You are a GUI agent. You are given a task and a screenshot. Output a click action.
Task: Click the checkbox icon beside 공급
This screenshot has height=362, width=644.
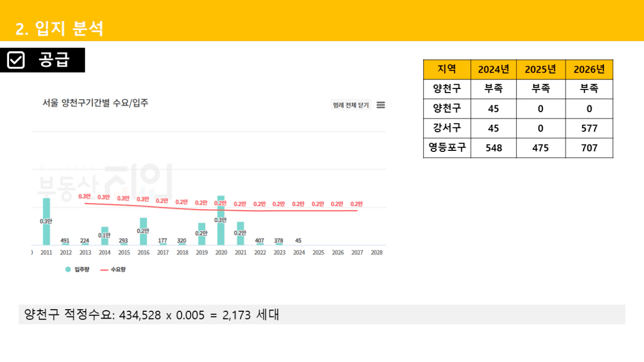click(x=16, y=60)
